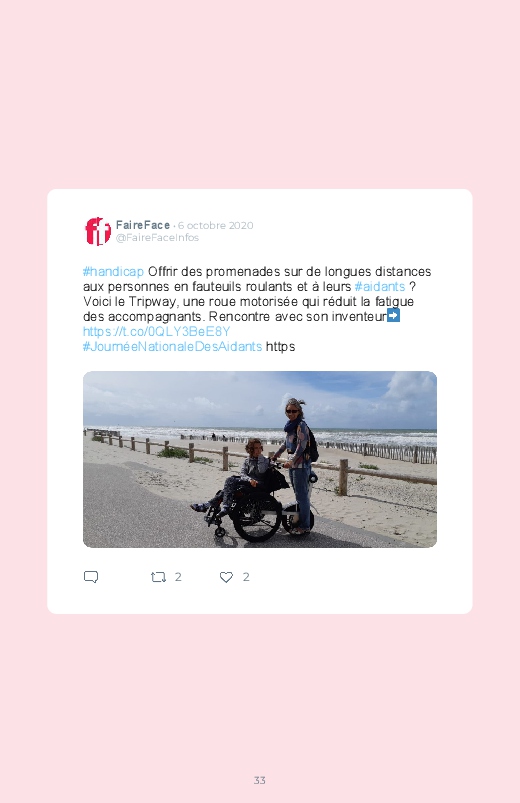Image resolution: width=520 pixels, height=803 pixels.
Task: Click page number 33 at the bottom
Action: (x=260, y=780)
